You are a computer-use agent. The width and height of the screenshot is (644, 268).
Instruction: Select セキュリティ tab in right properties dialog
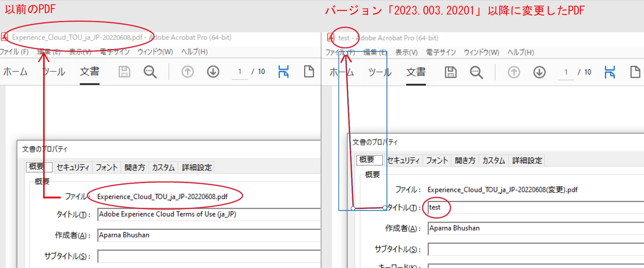point(403,160)
